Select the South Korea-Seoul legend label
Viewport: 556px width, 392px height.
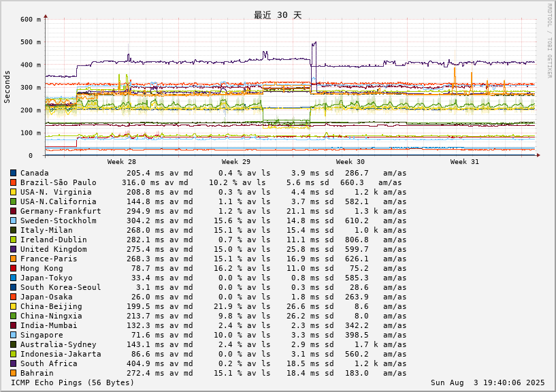pyautogui.click(x=61, y=287)
